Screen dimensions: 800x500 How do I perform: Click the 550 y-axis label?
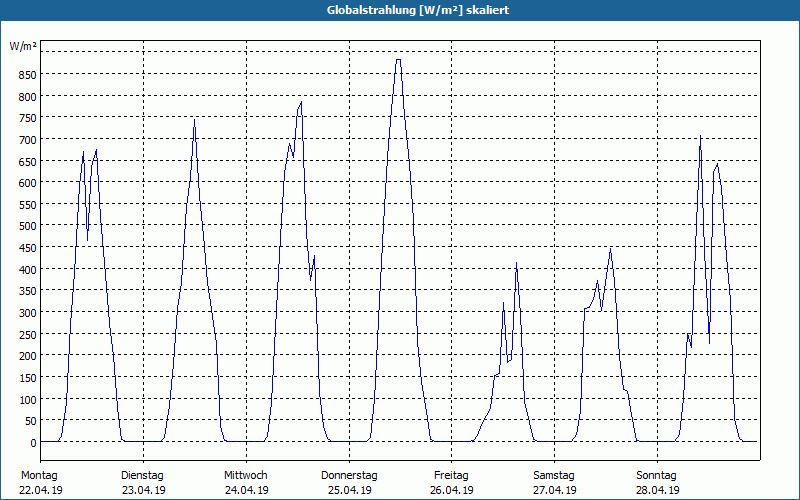click(x=28, y=205)
